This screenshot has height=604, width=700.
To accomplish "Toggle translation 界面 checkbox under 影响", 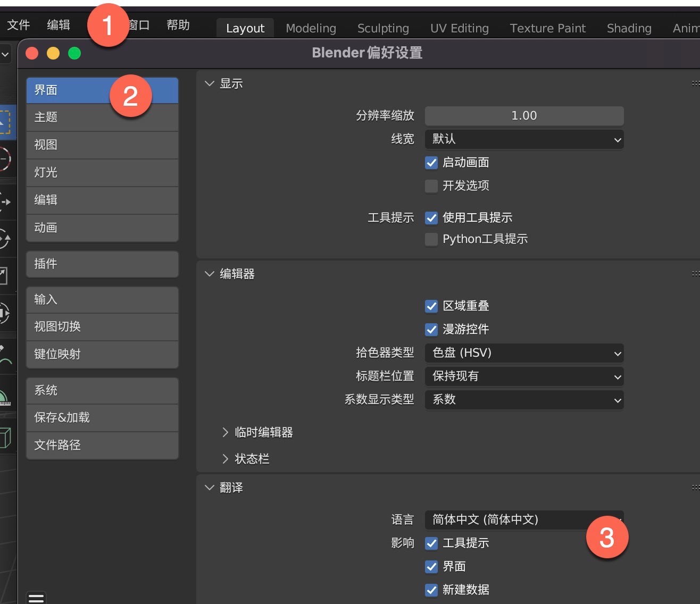I will point(431,567).
